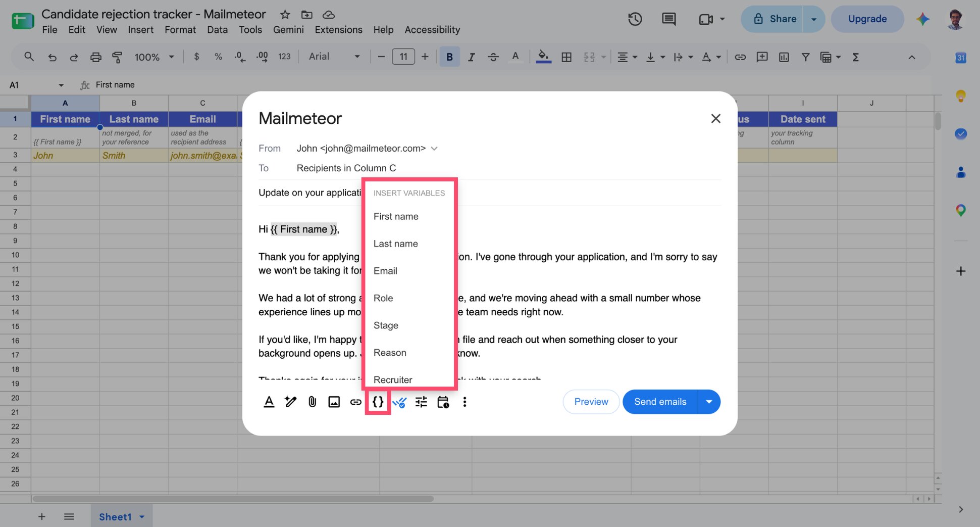The height and width of the screenshot is (527, 980).
Task: Insert an image in the email
Action: (x=334, y=402)
